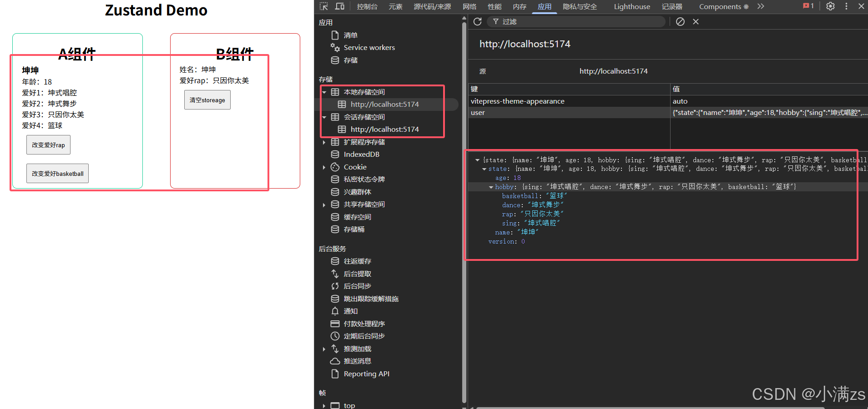Switch to 性能 tab

tap(495, 6)
